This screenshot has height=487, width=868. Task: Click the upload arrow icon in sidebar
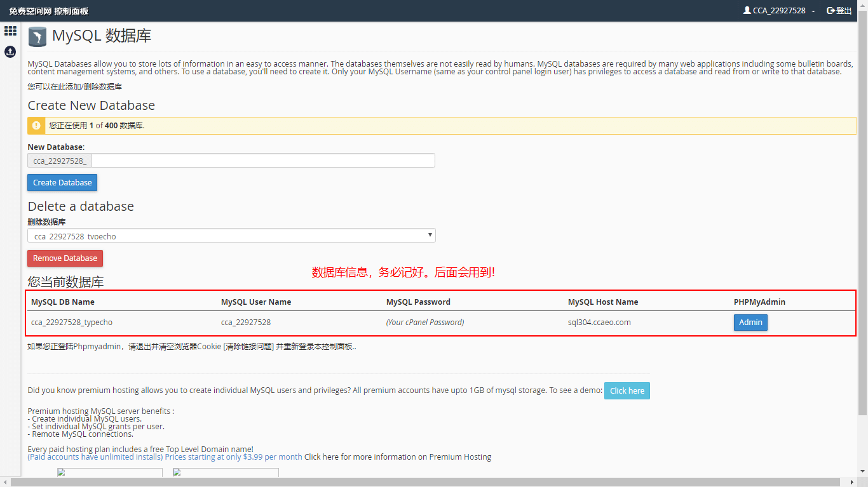10,51
